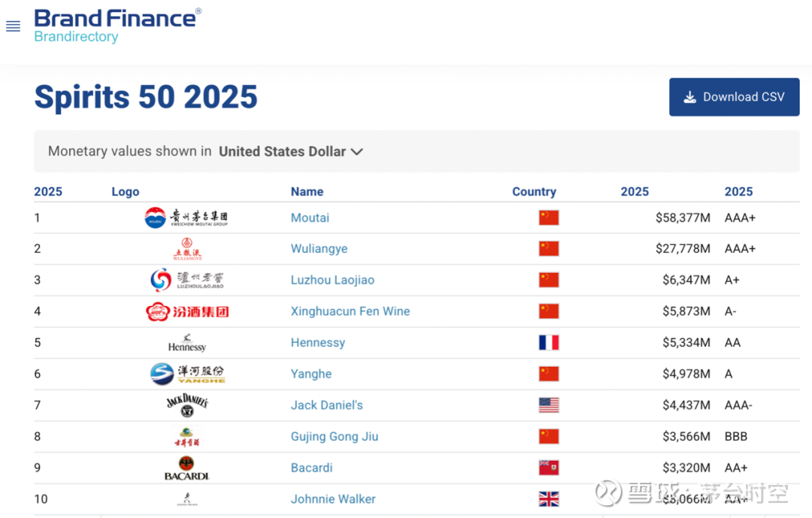The width and height of the screenshot is (812, 518).
Task: Click the A+ rating for Luzhou Laojiao
Action: [732, 280]
